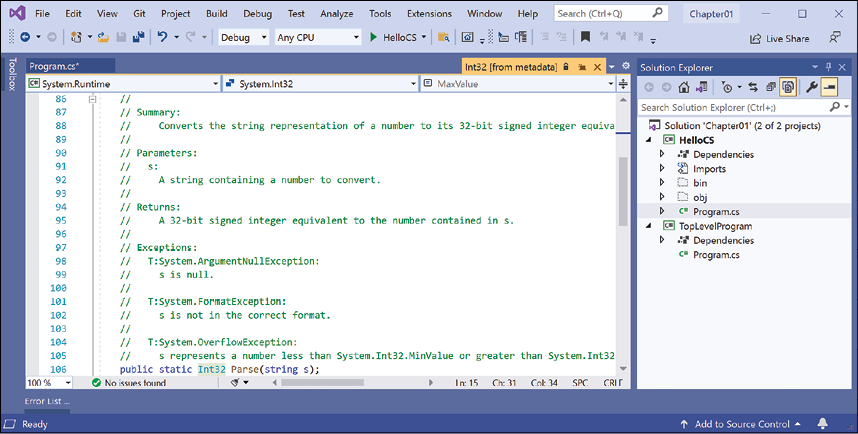Click the Open File folder icon
The width and height of the screenshot is (858, 434).
coord(103,37)
